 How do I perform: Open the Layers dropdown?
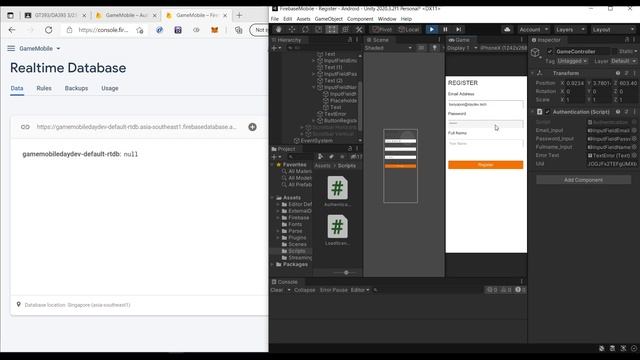[570, 29]
